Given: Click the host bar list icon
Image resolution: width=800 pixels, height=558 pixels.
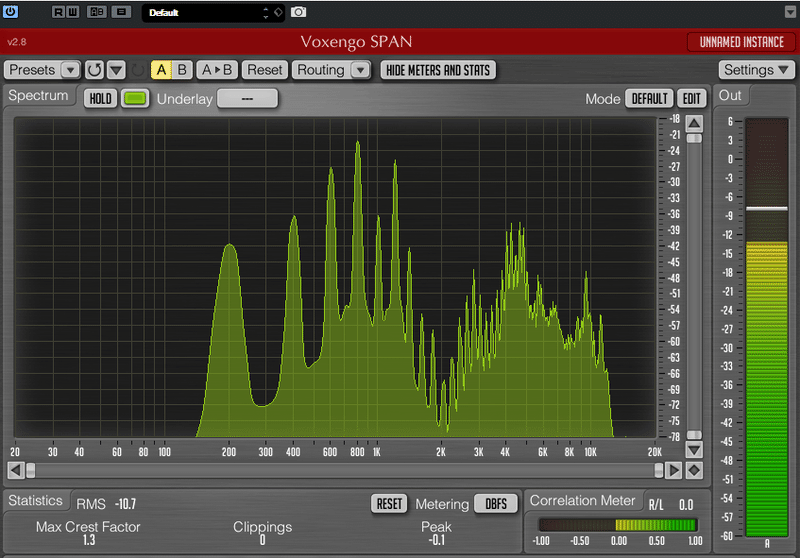Looking at the screenshot, I should 121,12.
